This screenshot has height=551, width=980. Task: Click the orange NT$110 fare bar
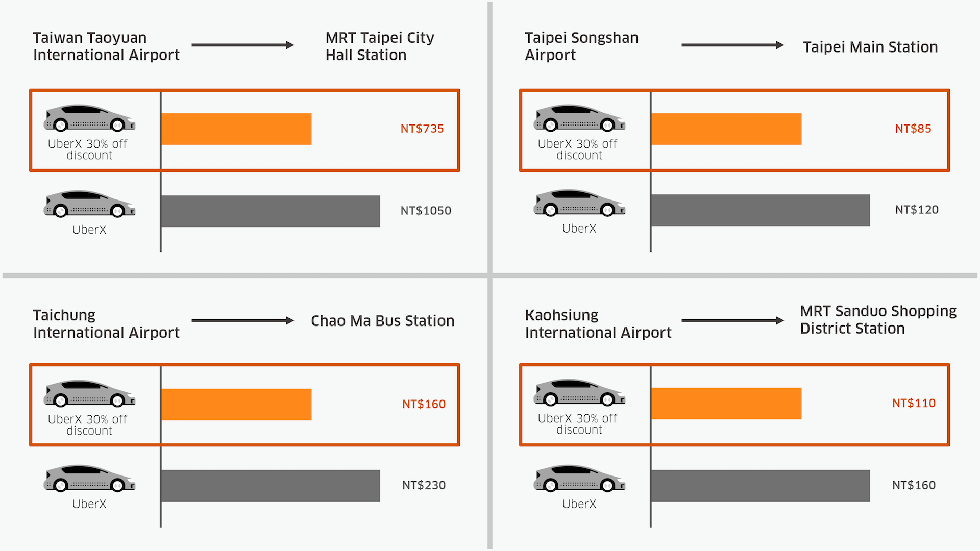pos(726,404)
